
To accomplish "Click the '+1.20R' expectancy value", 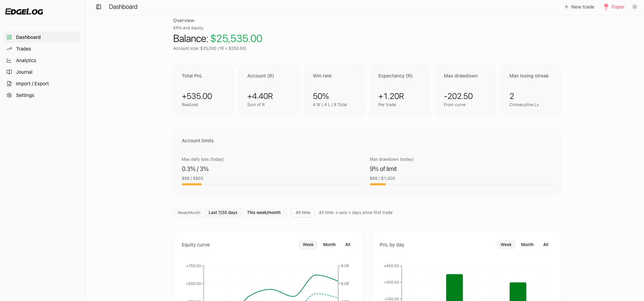I will 391,96.
